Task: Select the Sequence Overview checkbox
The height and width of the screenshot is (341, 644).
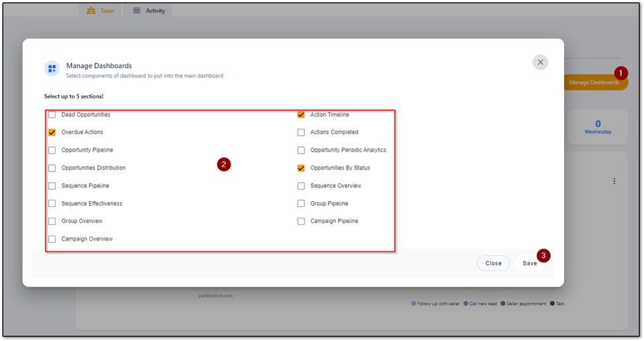Action: pyautogui.click(x=301, y=186)
